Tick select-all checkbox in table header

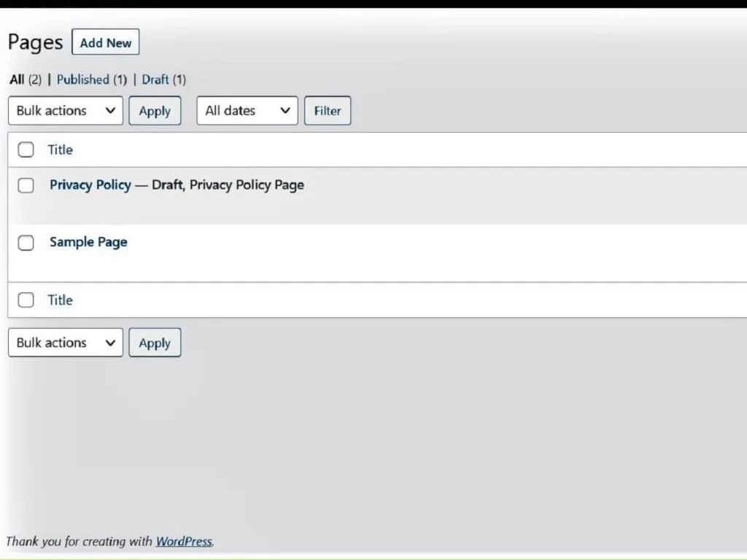tap(26, 149)
